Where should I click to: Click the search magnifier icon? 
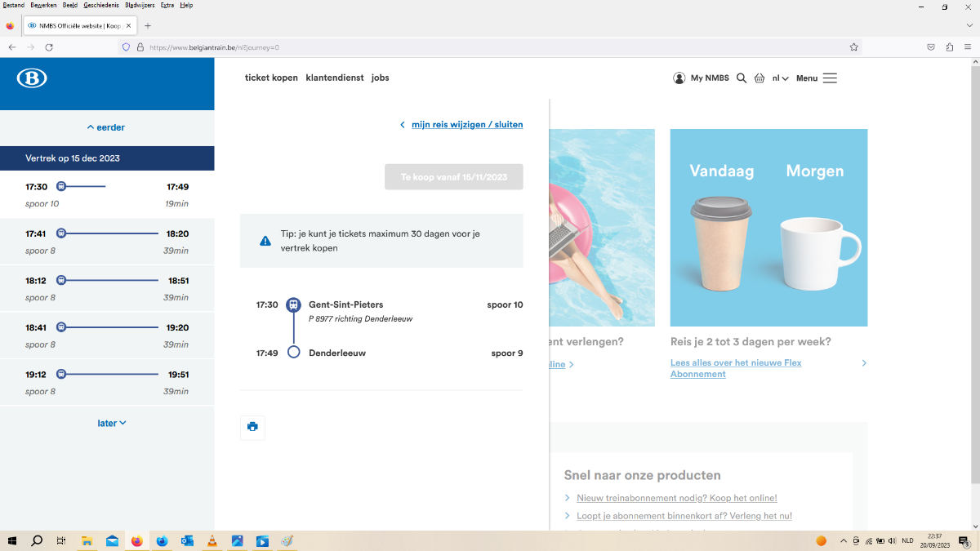742,78
